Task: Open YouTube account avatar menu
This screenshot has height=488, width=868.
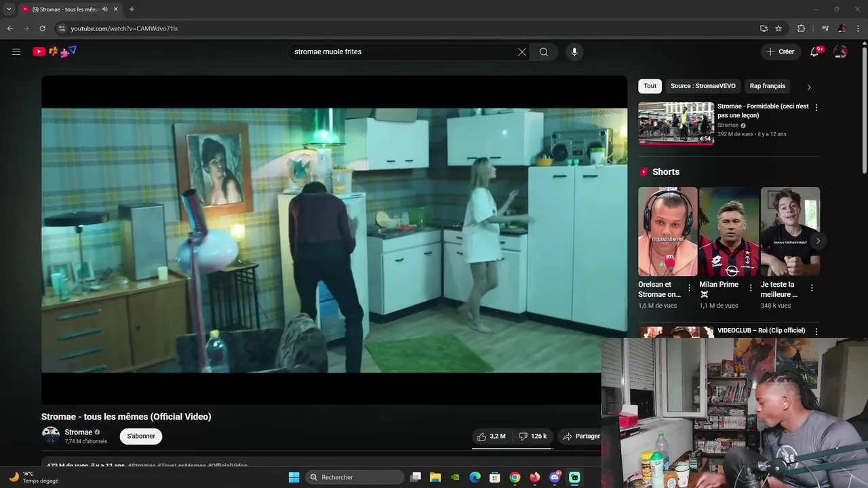Action: [840, 52]
